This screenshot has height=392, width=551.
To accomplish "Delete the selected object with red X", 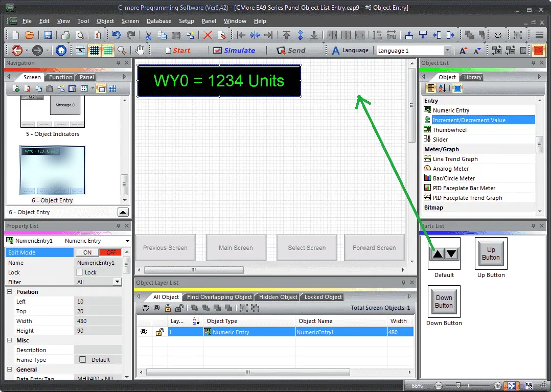I will [208, 35].
